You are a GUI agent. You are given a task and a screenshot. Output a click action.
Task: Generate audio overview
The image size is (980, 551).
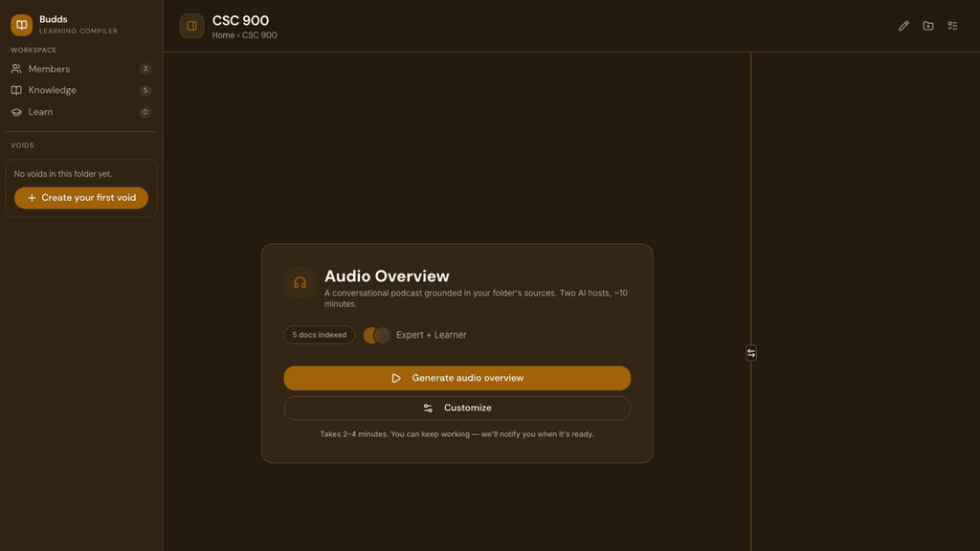457,378
